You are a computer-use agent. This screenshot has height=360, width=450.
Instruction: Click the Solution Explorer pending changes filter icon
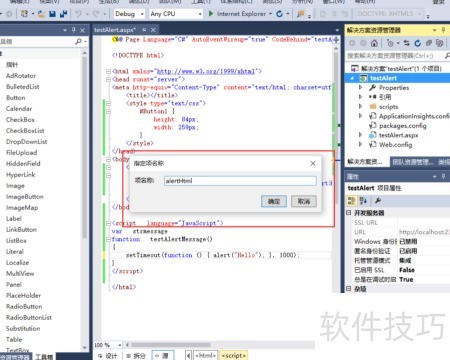coord(391,43)
